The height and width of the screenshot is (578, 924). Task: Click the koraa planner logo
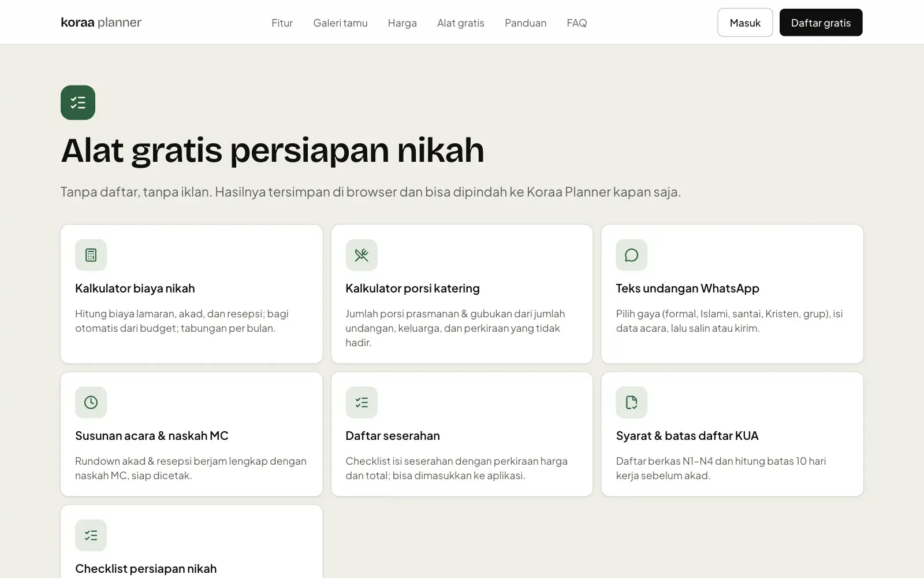click(101, 23)
